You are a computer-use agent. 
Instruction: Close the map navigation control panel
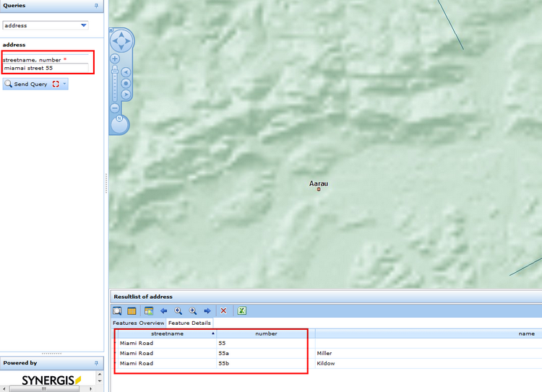[111, 30]
